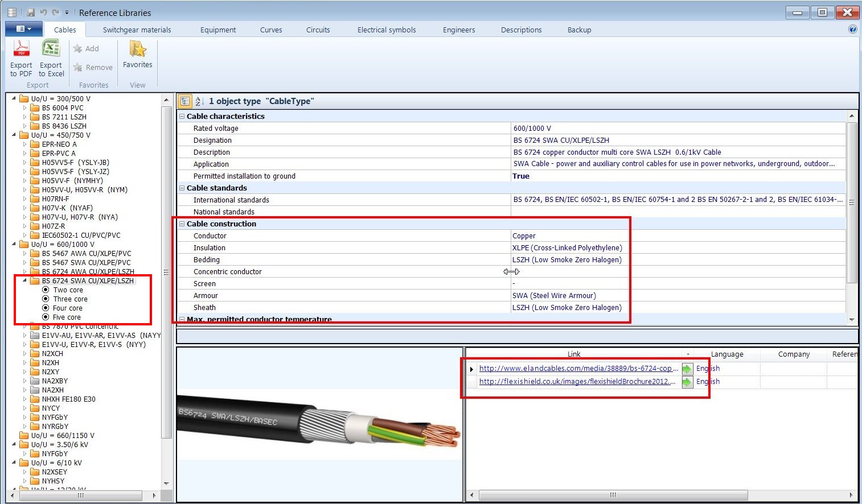Select the Two core radio button
The image size is (862, 504).
tap(47, 290)
